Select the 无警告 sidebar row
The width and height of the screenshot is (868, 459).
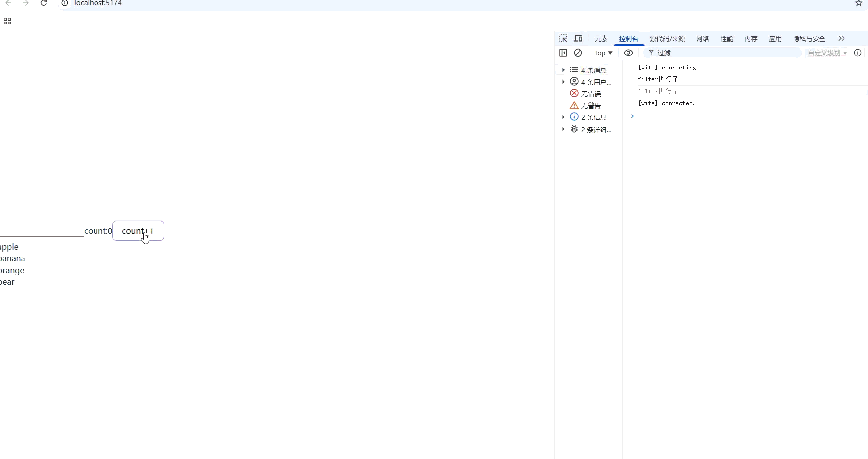click(588, 105)
